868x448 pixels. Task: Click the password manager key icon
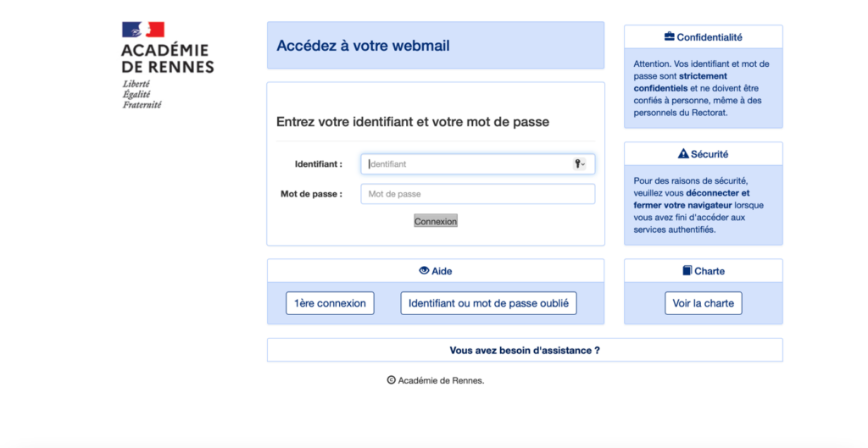(580, 164)
